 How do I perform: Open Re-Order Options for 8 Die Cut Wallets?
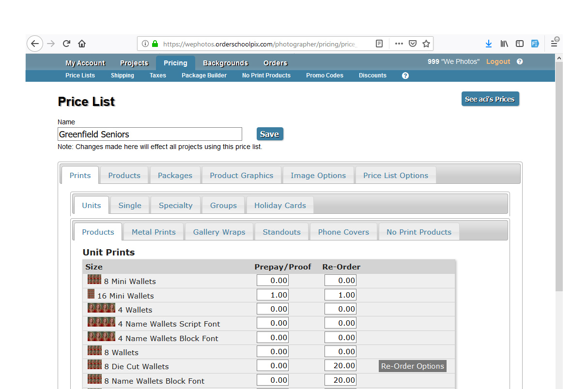(412, 366)
